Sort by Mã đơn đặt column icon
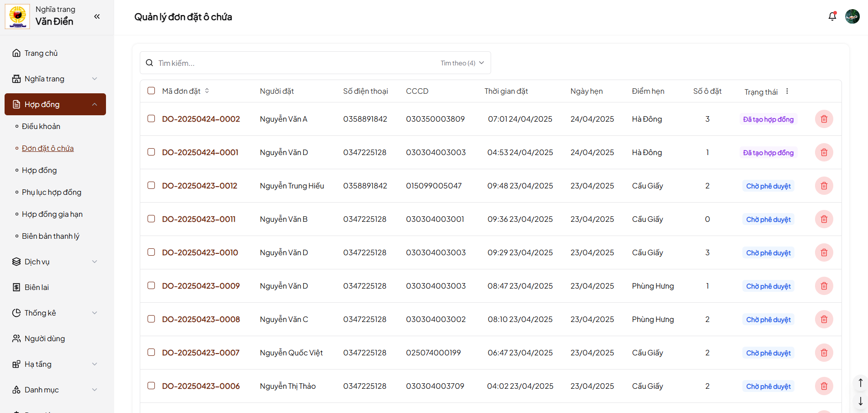 coord(207,91)
